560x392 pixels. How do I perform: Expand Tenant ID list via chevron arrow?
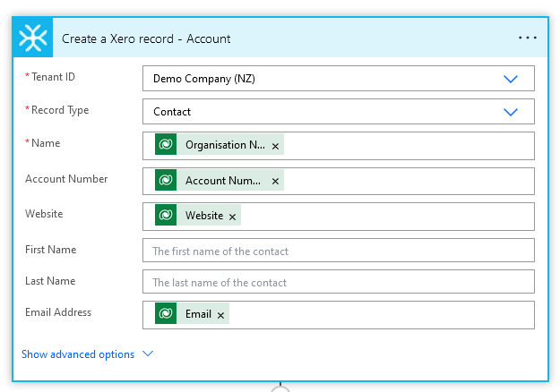click(511, 79)
